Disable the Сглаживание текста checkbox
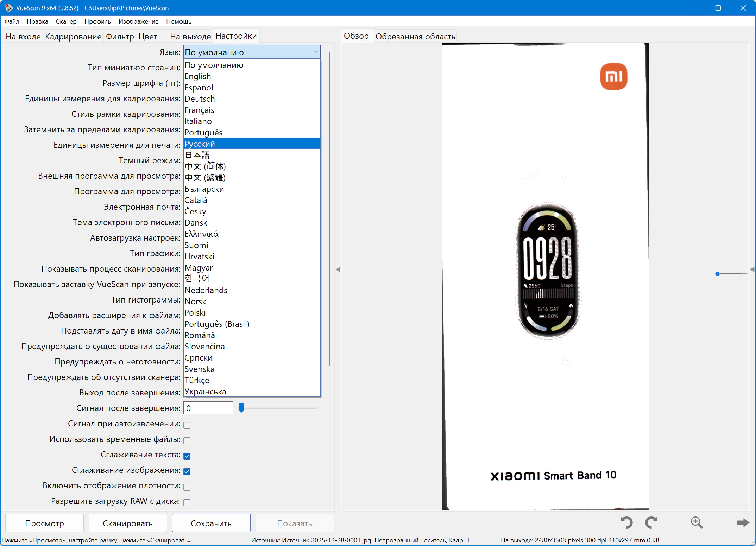This screenshot has width=756, height=546. point(187,456)
